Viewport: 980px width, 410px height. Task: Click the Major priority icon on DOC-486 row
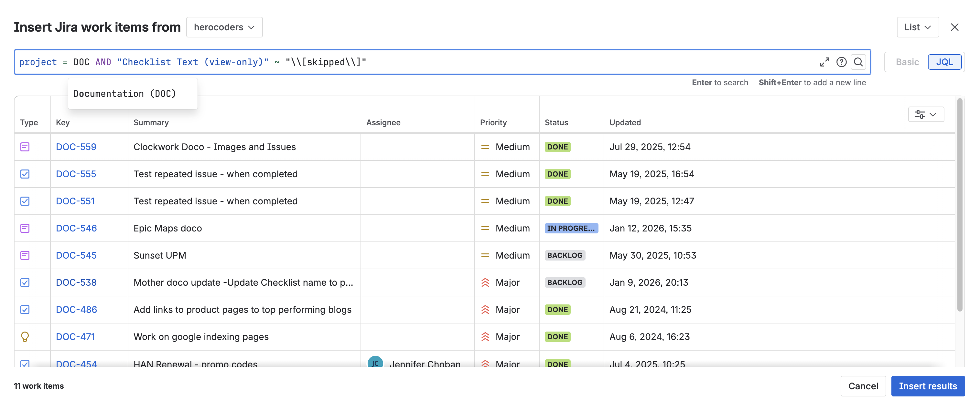click(485, 309)
